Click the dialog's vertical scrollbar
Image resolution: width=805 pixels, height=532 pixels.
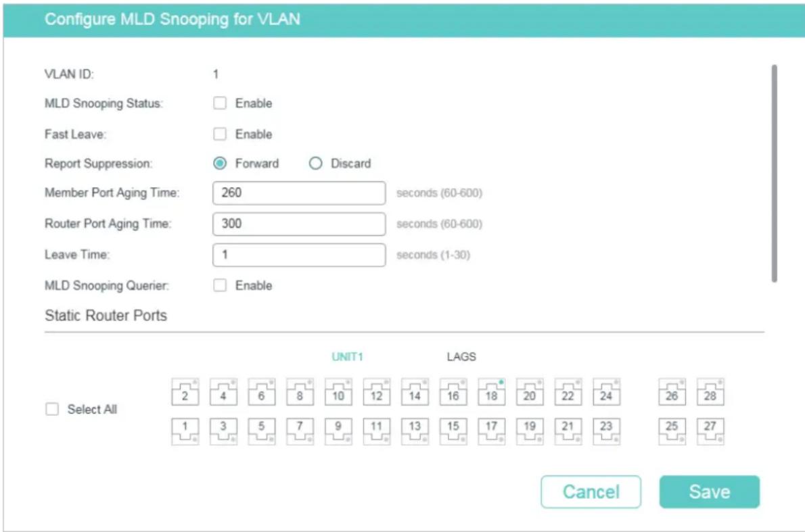774,174
